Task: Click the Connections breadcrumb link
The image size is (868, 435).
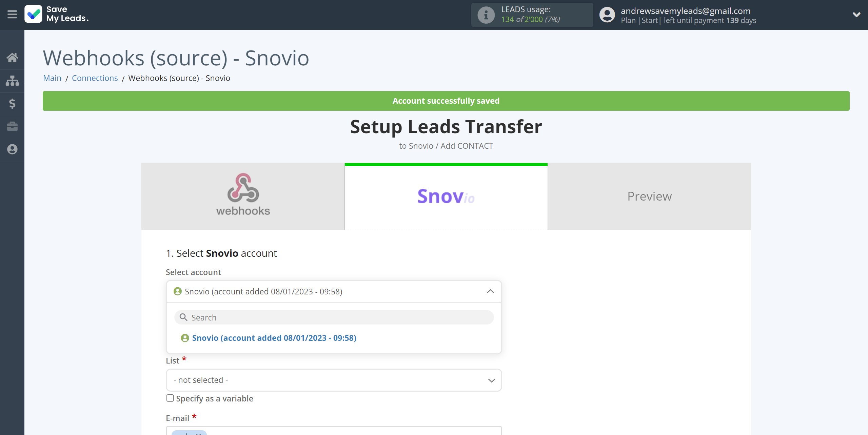Action: [94, 78]
